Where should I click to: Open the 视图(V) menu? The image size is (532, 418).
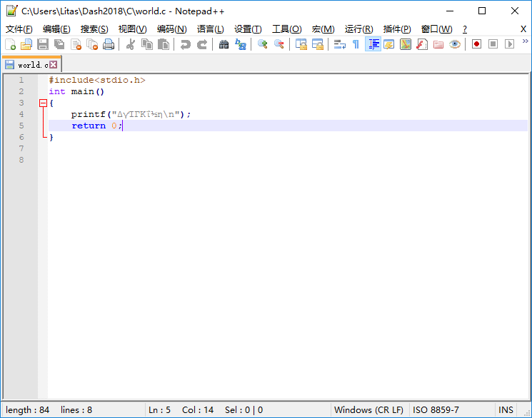(x=132, y=29)
